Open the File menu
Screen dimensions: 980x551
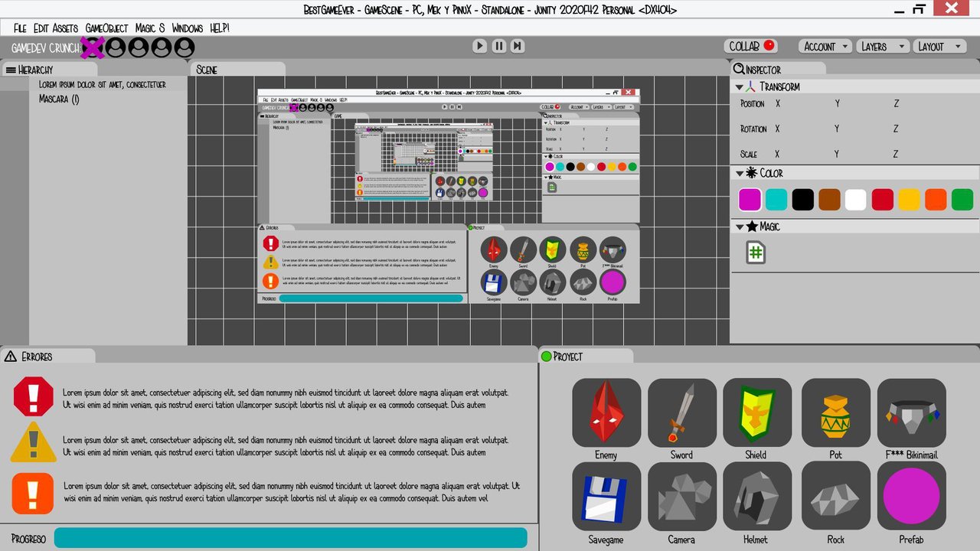click(x=20, y=28)
